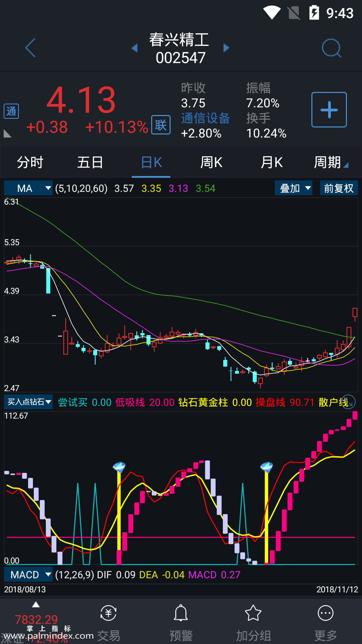Tap the no-SIM status icon
Screen dimensions: 362x644
pos(294,13)
